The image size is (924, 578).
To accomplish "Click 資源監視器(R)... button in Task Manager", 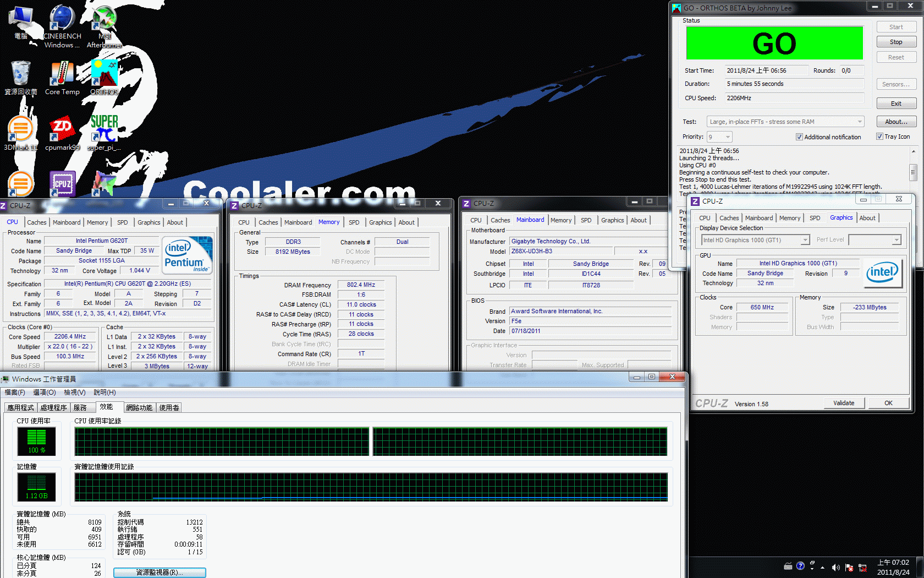I will 159,572.
